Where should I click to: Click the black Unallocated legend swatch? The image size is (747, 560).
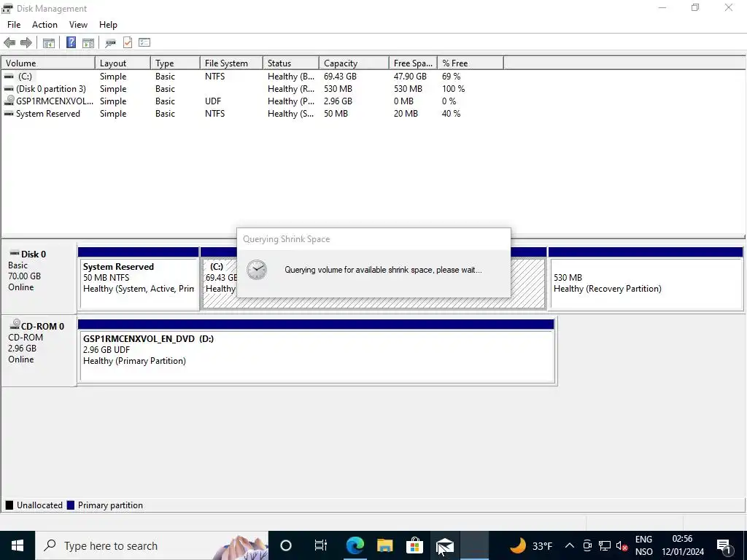[9, 505]
